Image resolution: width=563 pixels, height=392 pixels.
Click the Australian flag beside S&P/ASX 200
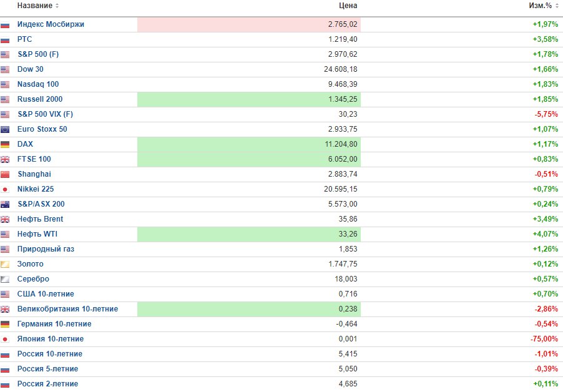(x=5, y=204)
